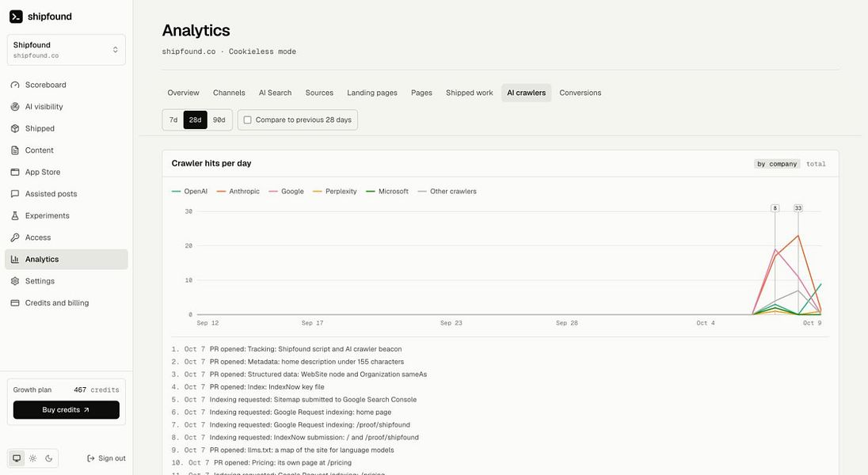868x475 pixels.
Task: Click the chart marker labeled 33
Action: pos(798,208)
